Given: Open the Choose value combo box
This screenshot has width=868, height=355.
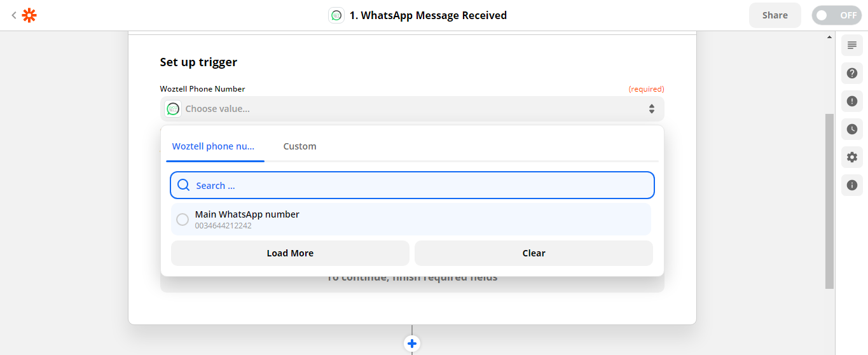Looking at the screenshot, I should pos(412,109).
